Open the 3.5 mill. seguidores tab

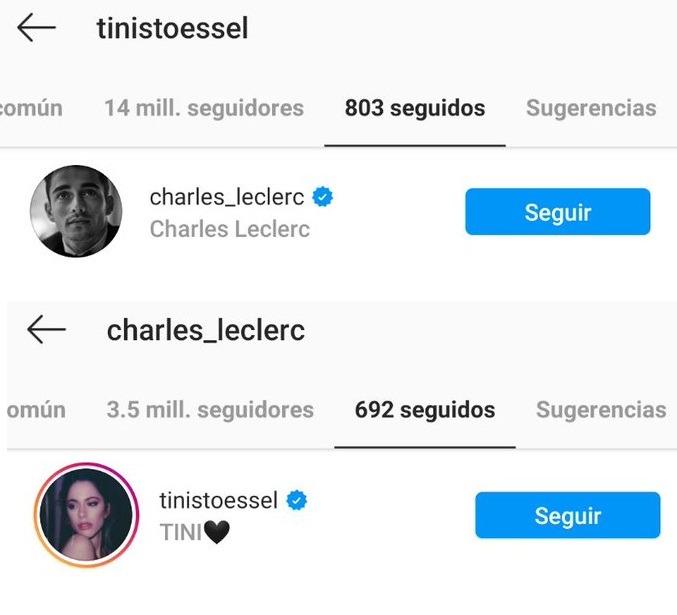pyautogui.click(x=210, y=409)
